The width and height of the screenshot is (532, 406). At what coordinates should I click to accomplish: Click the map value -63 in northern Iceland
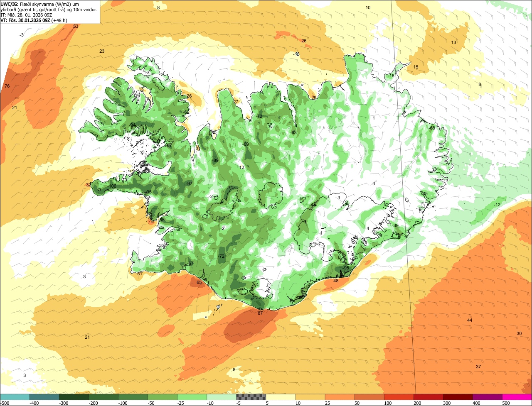point(293,132)
